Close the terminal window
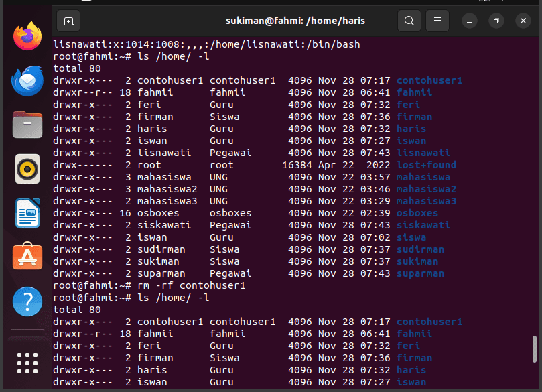 coord(523,21)
